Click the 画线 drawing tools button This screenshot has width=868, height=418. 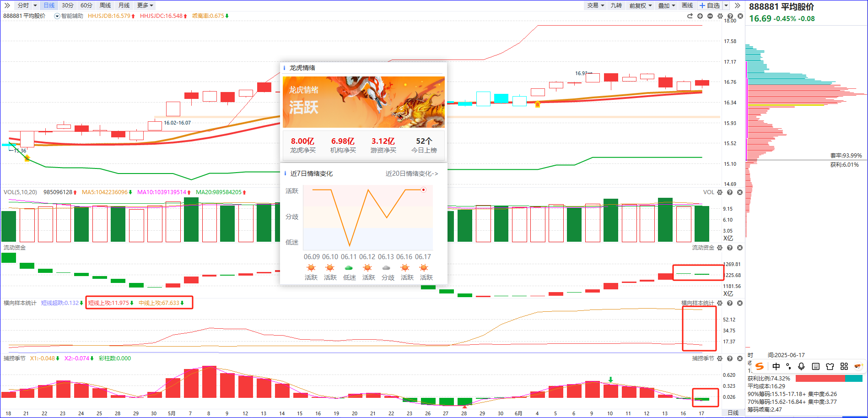(x=687, y=5)
